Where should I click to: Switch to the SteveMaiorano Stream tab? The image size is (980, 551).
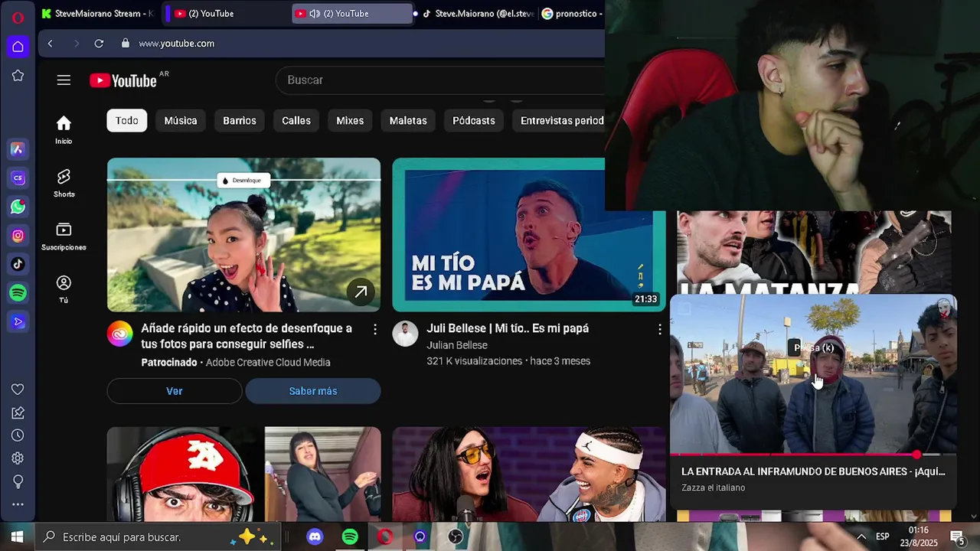click(x=97, y=14)
